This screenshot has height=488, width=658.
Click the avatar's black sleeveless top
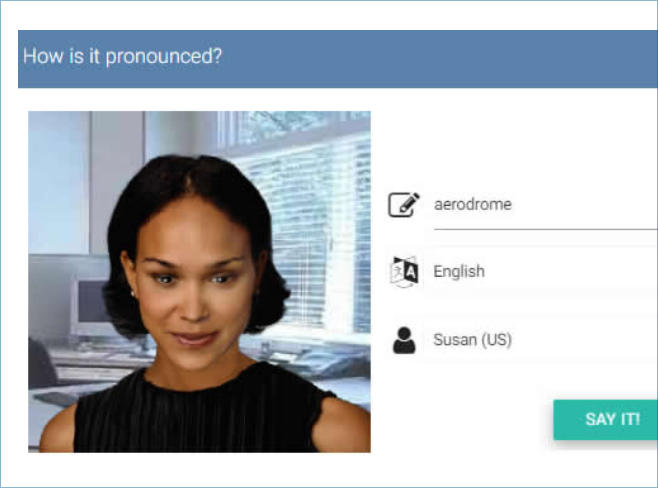tap(199, 415)
